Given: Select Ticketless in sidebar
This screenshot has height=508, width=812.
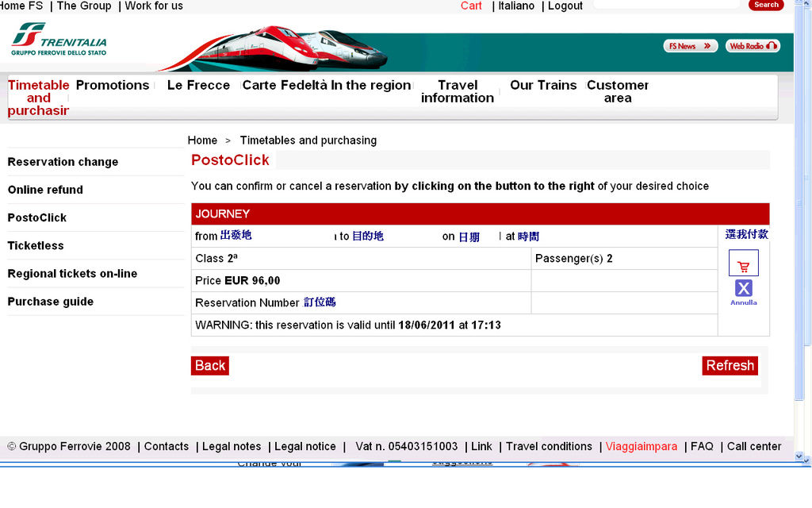Looking at the screenshot, I should [x=35, y=246].
